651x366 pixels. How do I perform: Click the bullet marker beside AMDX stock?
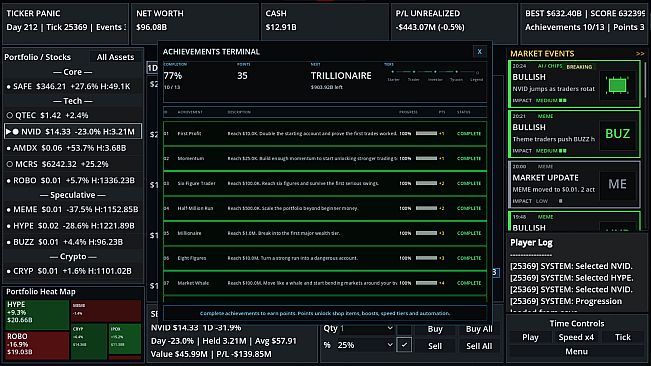tap(9, 148)
